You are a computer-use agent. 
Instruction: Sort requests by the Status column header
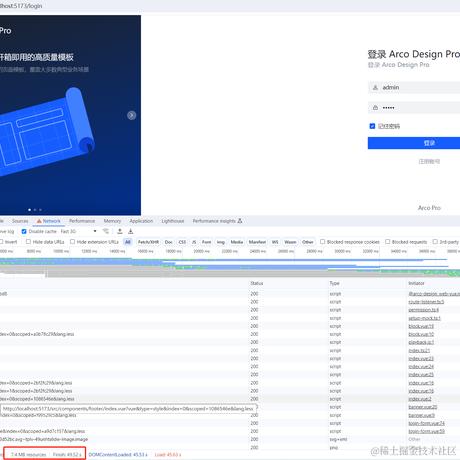click(x=257, y=283)
